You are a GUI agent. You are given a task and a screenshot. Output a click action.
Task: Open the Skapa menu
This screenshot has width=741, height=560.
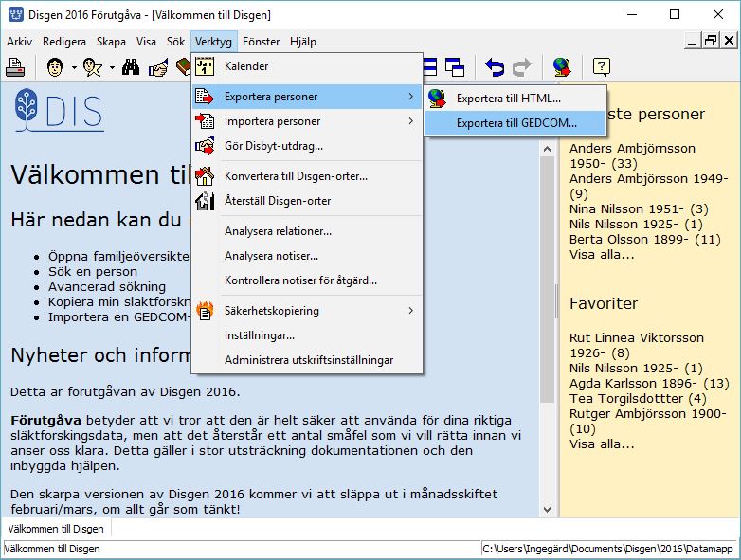pyautogui.click(x=111, y=42)
